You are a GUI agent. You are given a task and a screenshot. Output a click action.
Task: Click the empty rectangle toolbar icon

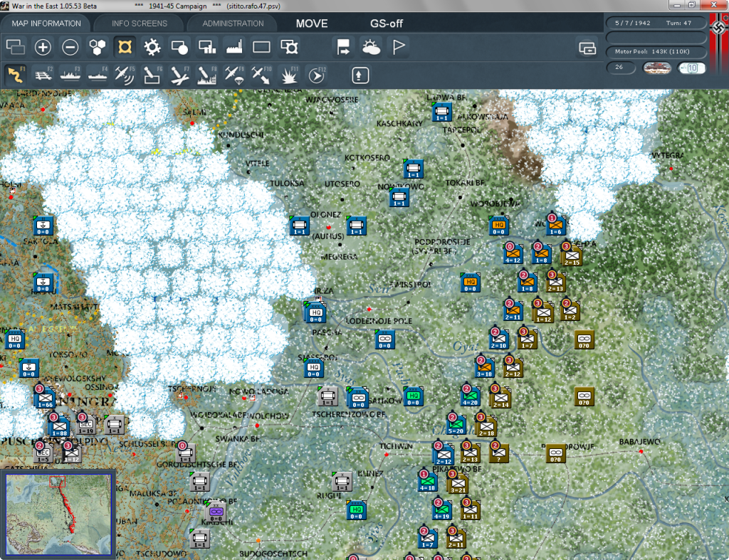point(261,47)
